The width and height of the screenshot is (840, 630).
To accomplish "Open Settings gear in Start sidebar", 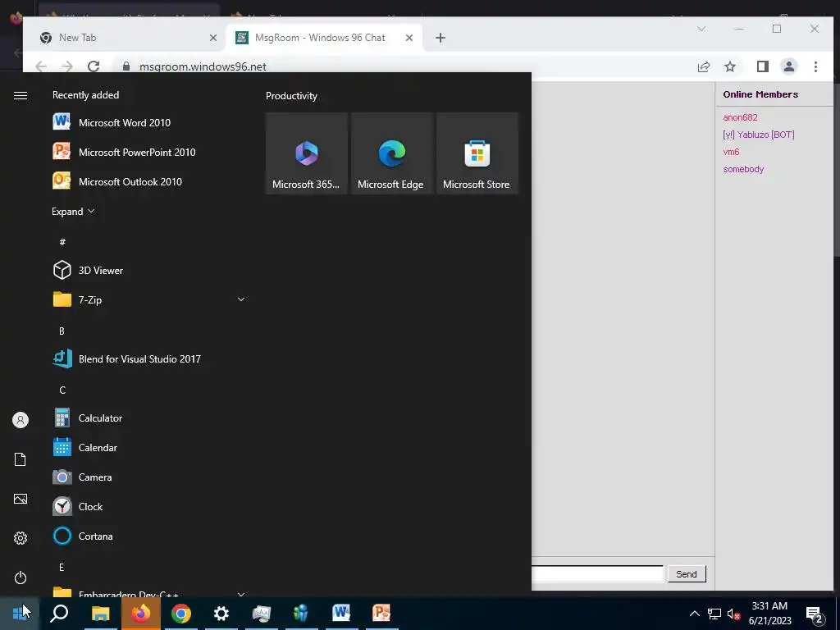I will [21, 538].
